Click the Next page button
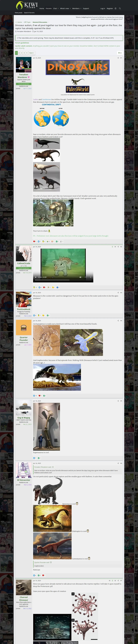The image size is (138, 644). [x=32, y=53]
